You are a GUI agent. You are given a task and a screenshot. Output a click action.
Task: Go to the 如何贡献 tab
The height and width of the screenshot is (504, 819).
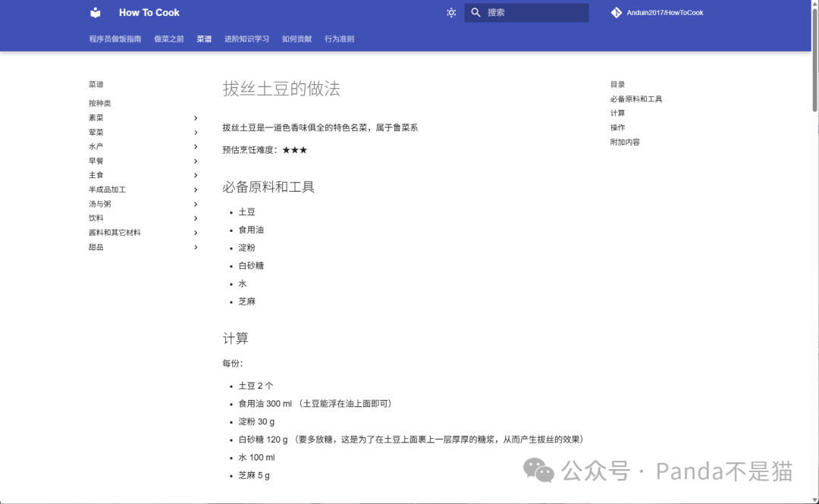(297, 39)
